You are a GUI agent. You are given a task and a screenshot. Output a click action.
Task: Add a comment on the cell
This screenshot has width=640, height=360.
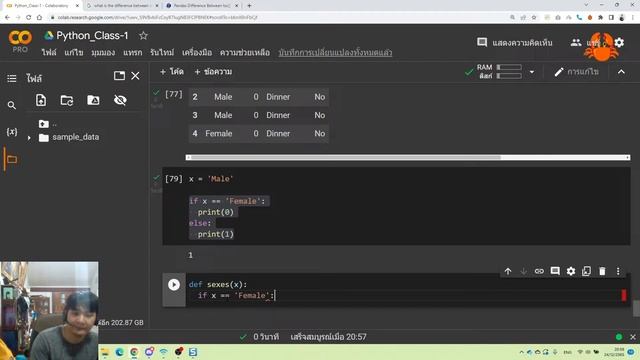[x=555, y=271]
